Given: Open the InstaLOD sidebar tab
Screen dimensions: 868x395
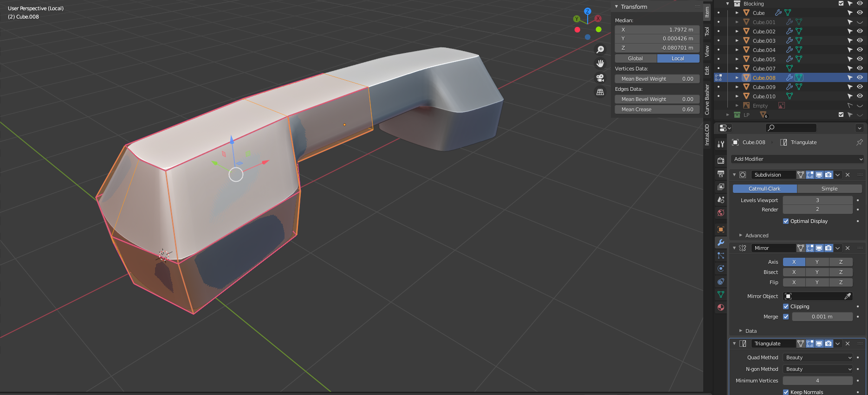Looking at the screenshot, I should point(707,134).
